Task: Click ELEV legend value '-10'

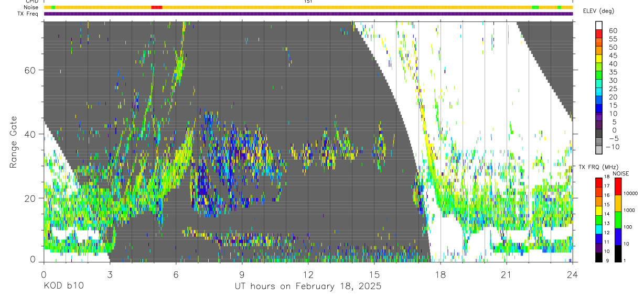Action: coord(613,147)
